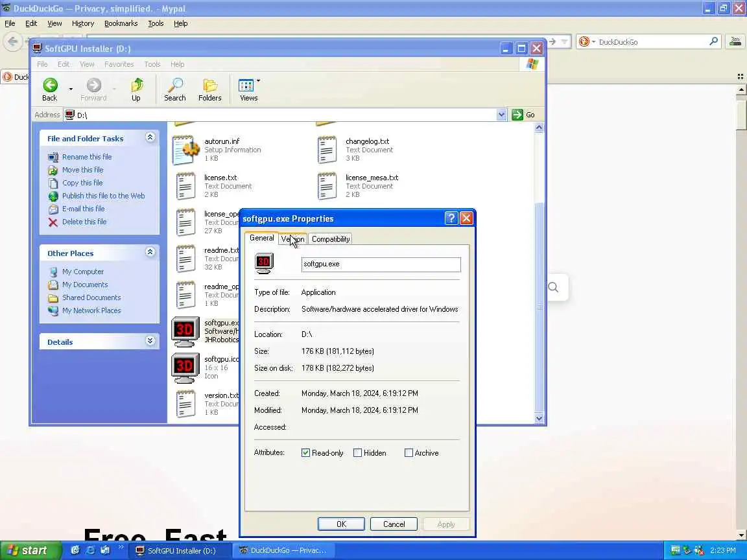747x560 pixels.
Task: Toggle the Archive attribute checkbox
Action: (409, 453)
